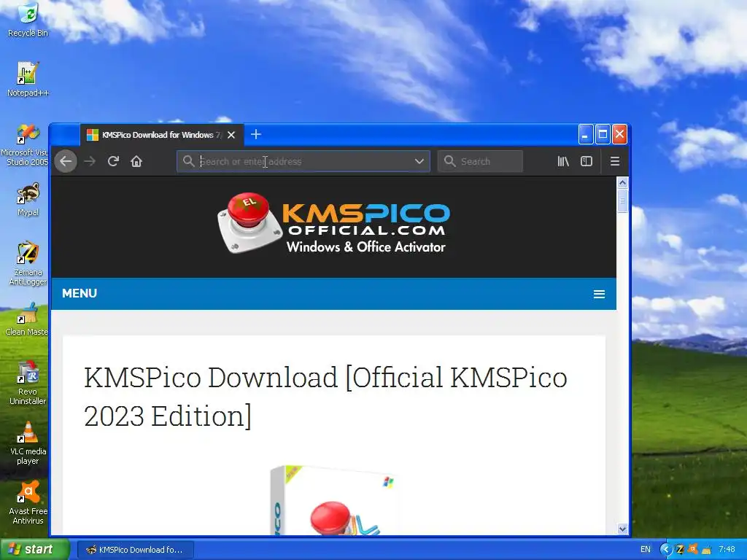Click the red KMSPico button logo image
Viewport: 747px width, 560px height.
coord(249,223)
